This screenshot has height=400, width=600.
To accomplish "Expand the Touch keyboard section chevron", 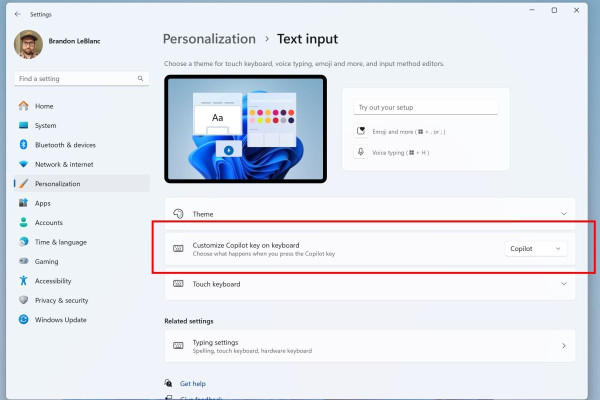I will (564, 284).
